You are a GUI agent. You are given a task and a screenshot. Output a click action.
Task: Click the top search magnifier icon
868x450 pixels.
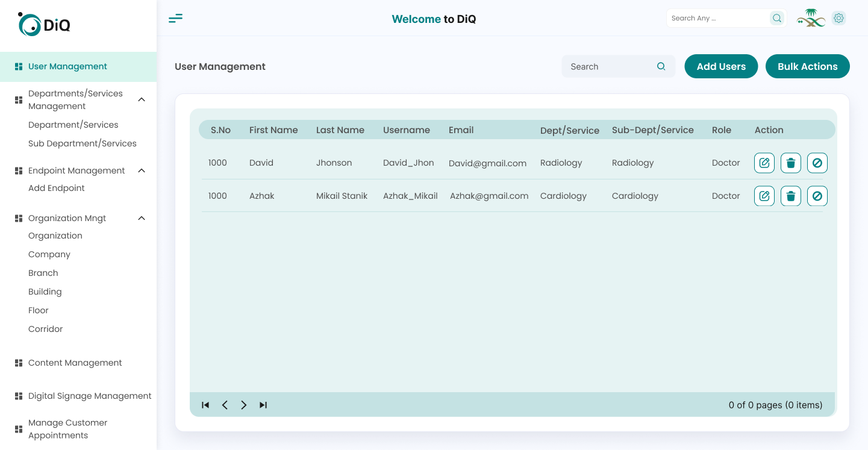point(777,18)
